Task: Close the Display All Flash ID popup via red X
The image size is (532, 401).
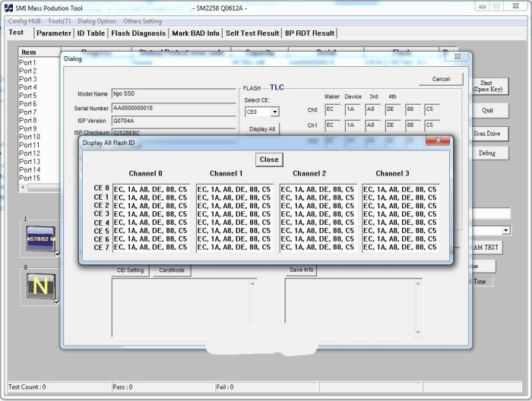Action: pos(438,141)
